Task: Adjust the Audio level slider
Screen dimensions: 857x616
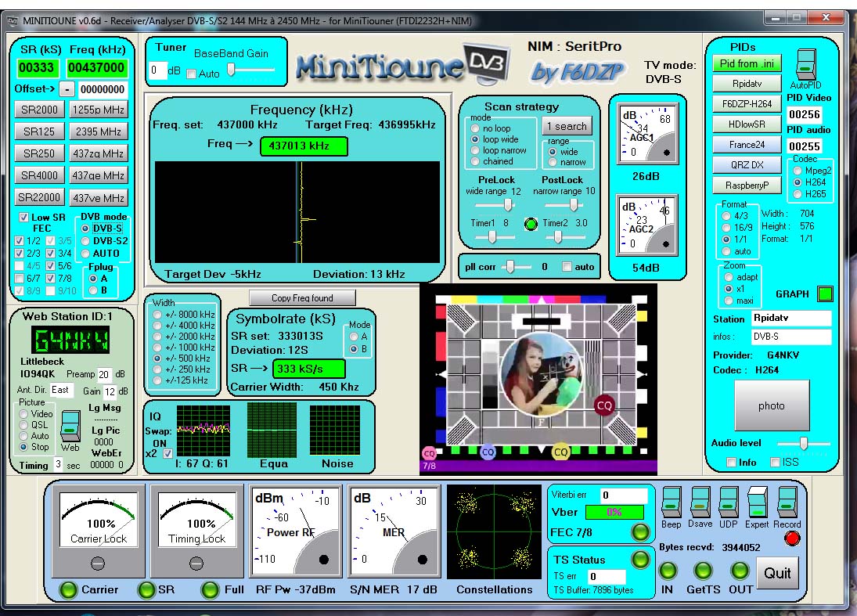Action: pos(804,443)
